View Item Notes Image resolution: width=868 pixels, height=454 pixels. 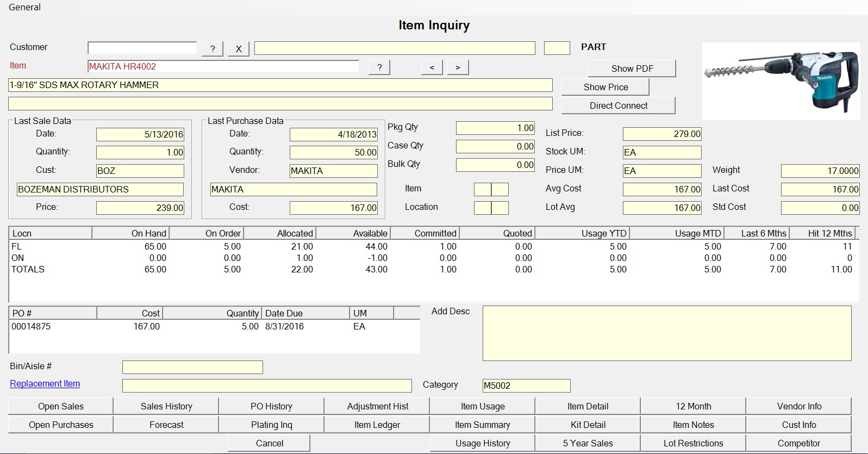(x=694, y=425)
